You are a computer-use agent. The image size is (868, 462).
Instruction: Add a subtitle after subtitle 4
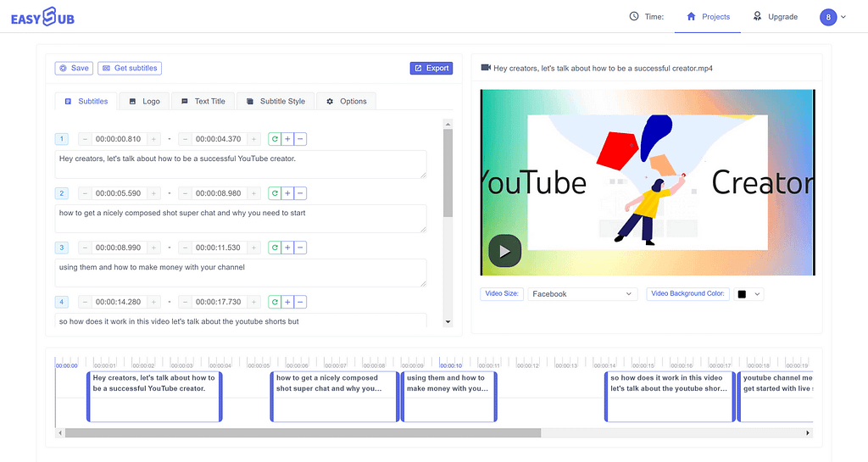[x=287, y=302]
